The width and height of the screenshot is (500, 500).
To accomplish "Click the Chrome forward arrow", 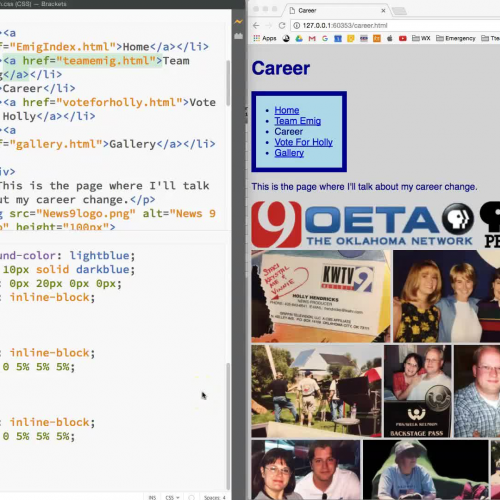I will pos(269,26).
